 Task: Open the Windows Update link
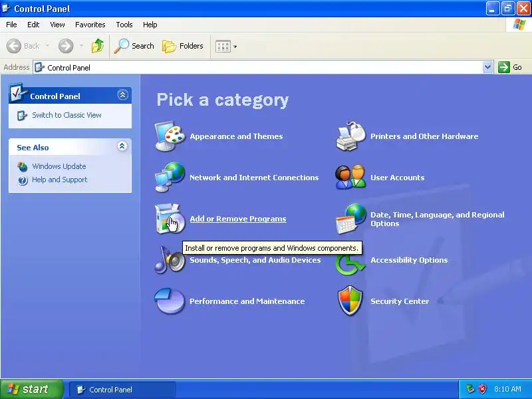pyautogui.click(x=59, y=166)
